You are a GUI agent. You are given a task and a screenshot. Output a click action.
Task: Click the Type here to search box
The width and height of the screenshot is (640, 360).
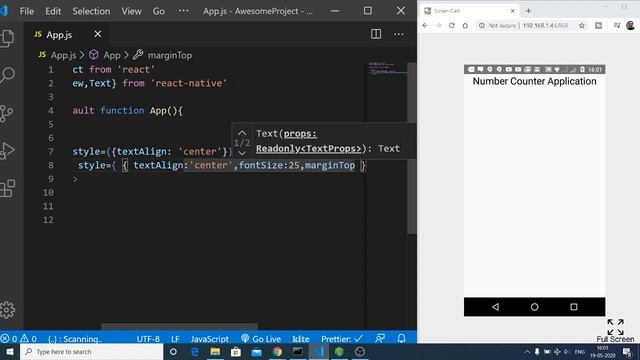[x=91, y=351]
